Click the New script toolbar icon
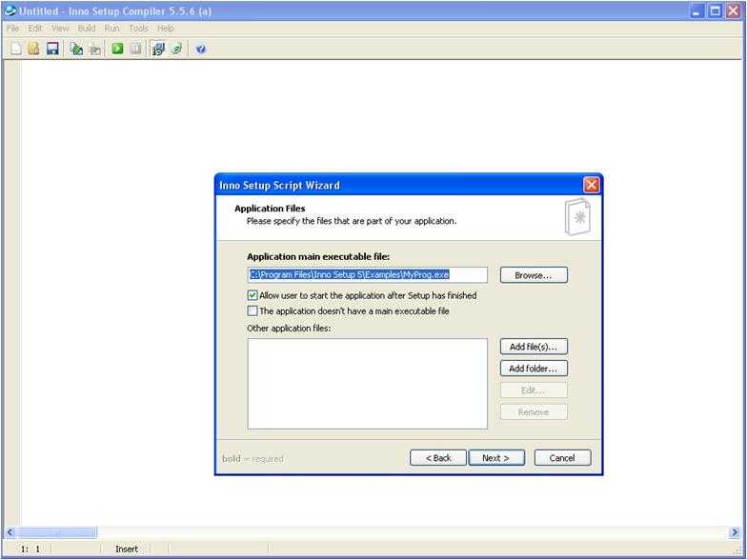 tap(16, 49)
